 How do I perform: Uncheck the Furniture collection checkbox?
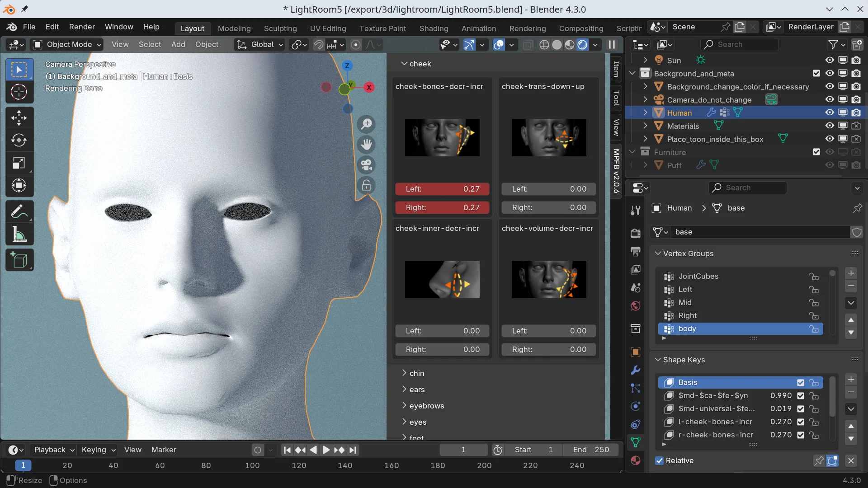click(x=816, y=152)
